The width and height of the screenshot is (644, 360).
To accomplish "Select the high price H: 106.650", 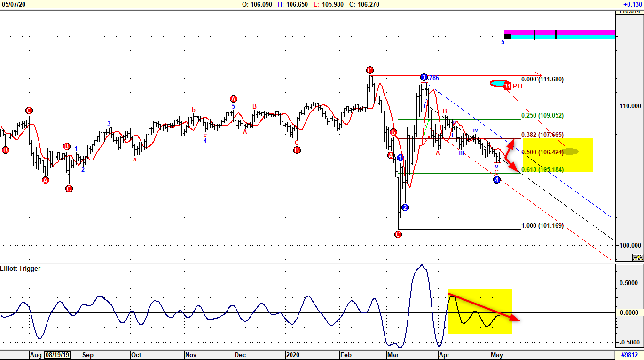I will pyautogui.click(x=293, y=4).
